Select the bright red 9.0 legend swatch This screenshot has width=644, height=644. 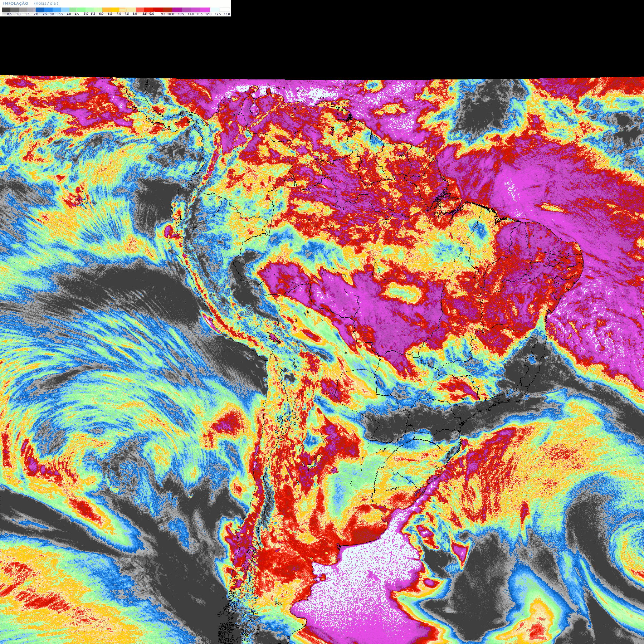point(148,10)
